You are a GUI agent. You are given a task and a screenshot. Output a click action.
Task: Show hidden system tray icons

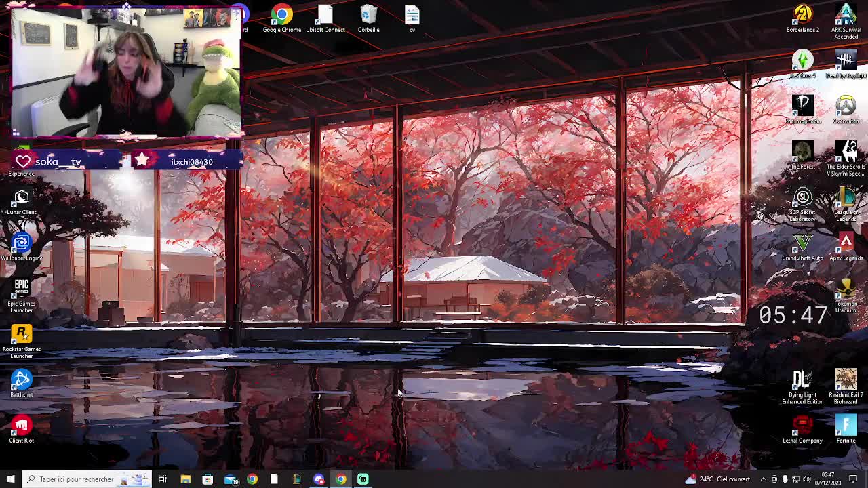point(764,479)
